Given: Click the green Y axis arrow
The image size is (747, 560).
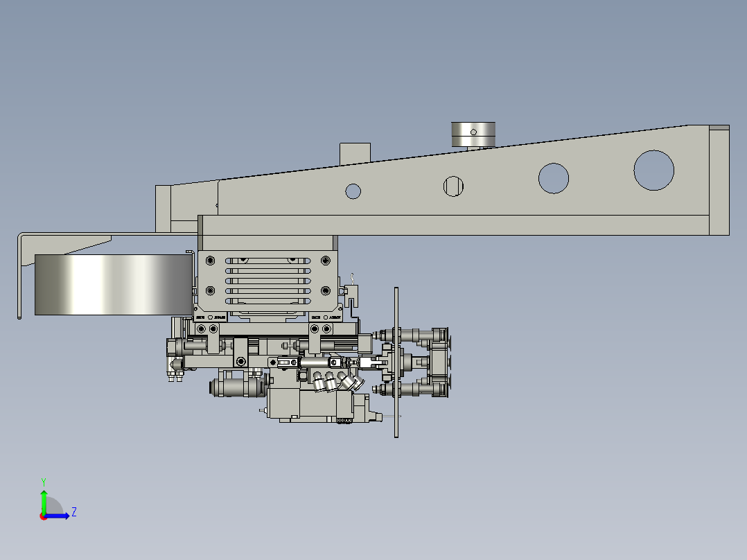Looking at the screenshot, I should [44, 502].
